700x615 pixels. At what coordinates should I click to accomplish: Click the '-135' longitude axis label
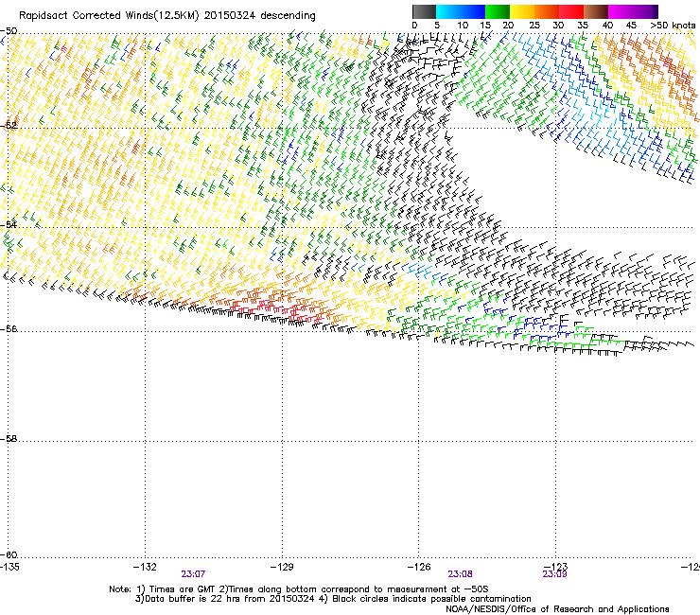coord(9,567)
